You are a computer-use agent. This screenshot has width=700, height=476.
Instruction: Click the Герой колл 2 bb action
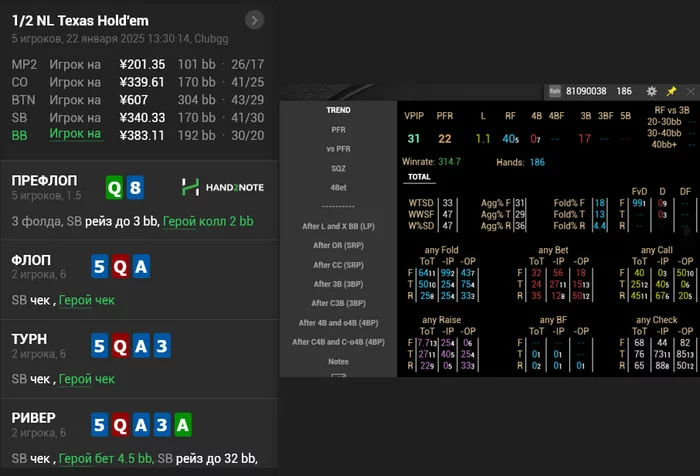tap(208, 221)
